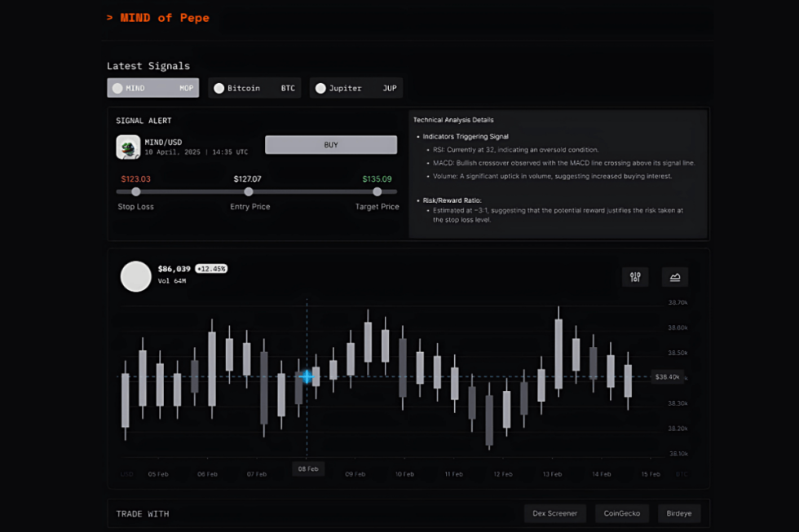Click the blue crosshair marker on chart
799x532 pixels.
point(307,376)
